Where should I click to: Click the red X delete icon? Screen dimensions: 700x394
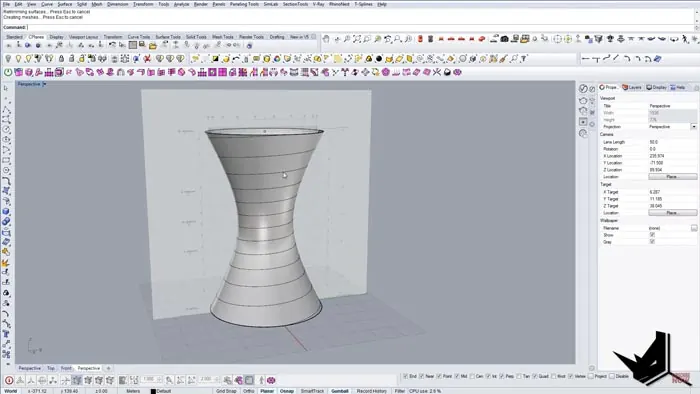point(147,58)
